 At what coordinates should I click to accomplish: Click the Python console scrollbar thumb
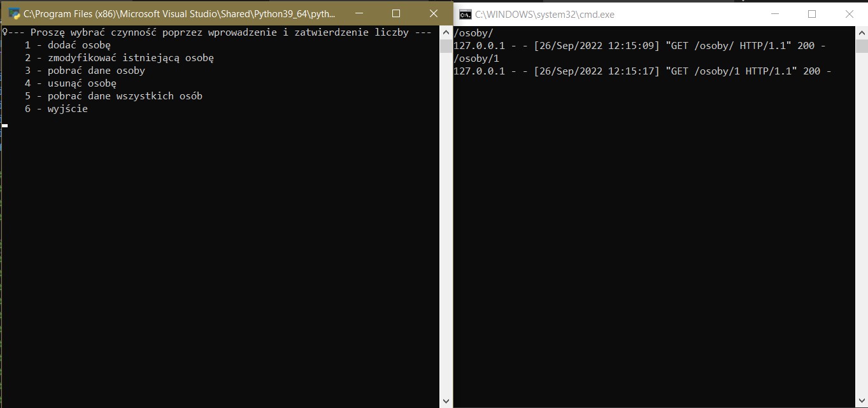pos(446,46)
